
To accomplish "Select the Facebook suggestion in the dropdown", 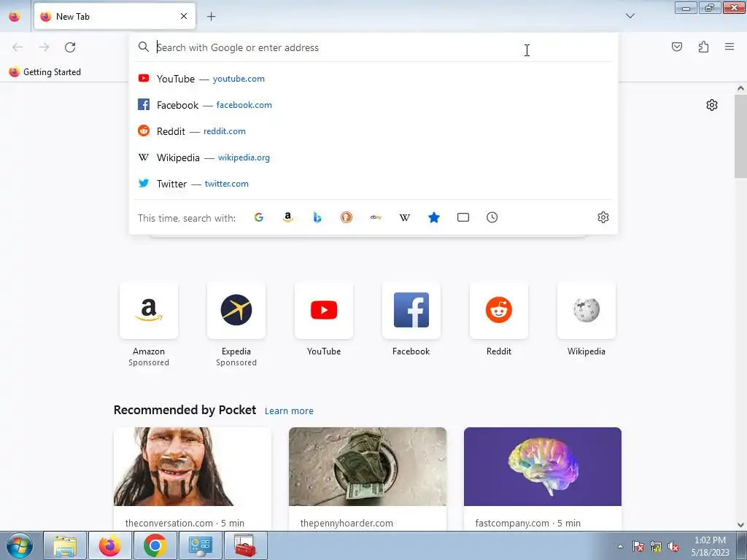I will coord(373,105).
